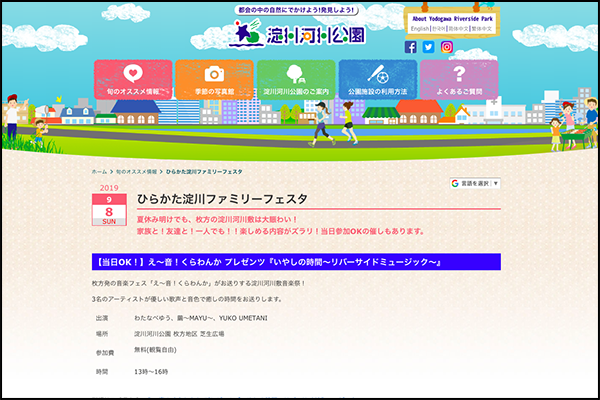This screenshot has width=600, height=400.
Task: Click the question mark icon for よくあるご質問
Action: [x=459, y=74]
